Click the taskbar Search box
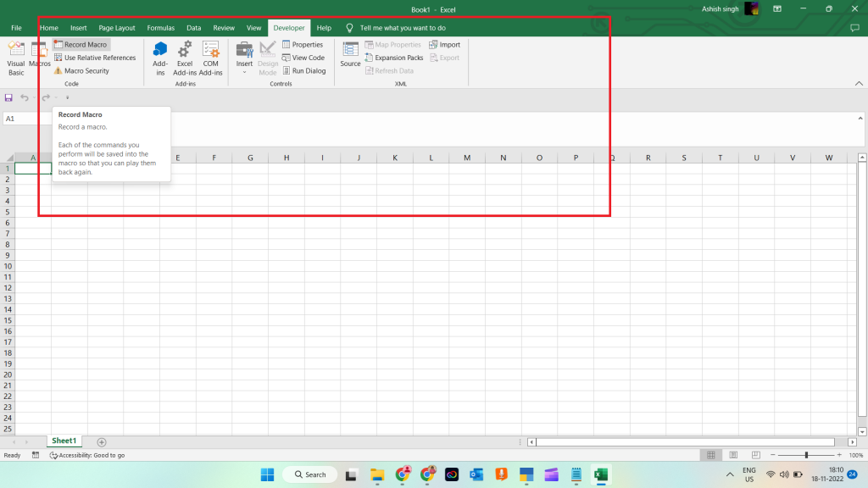The height and width of the screenshot is (488, 868). tap(310, 474)
